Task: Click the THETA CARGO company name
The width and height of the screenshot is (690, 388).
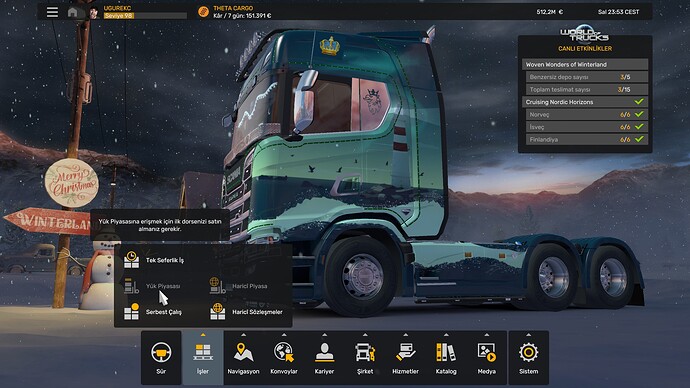Action: [233, 8]
